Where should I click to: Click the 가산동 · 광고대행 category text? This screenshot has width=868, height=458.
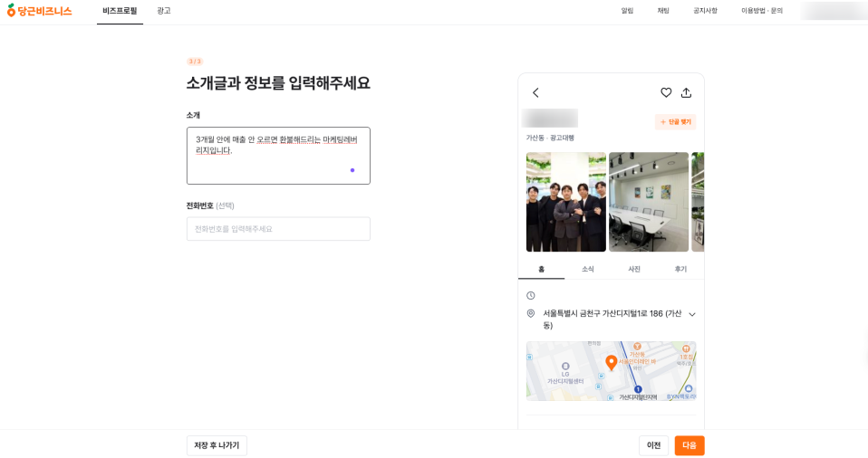pyautogui.click(x=550, y=138)
